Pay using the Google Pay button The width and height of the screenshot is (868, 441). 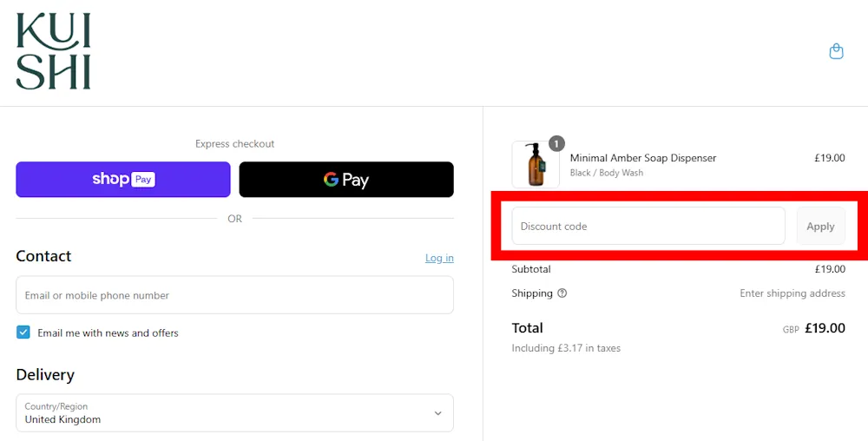coord(346,180)
